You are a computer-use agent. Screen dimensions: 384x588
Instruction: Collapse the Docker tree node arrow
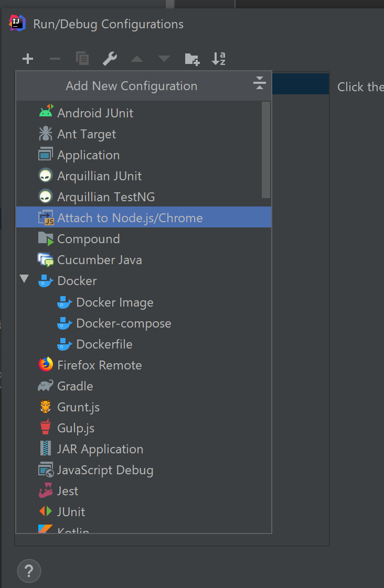tap(25, 279)
